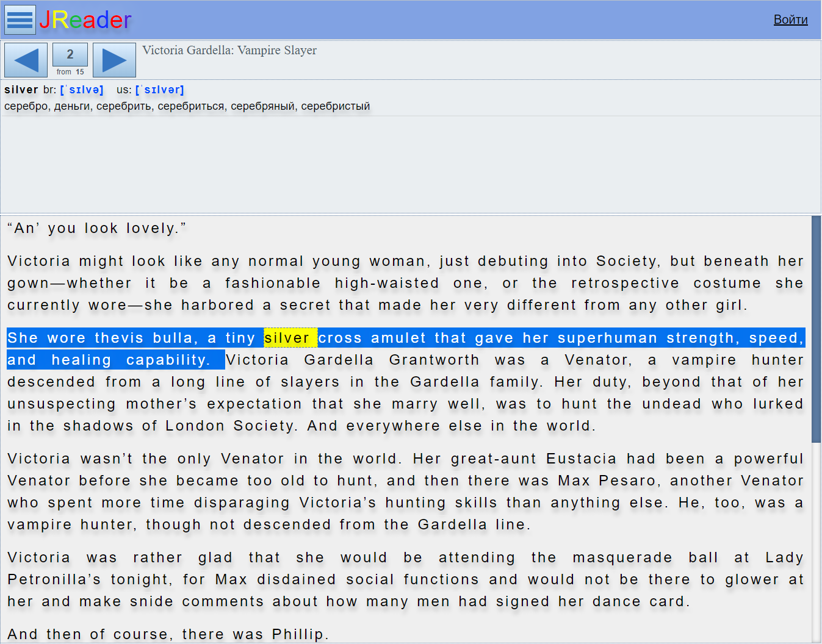Click the JReader logo

pyautogui.click(x=85, y=20)
